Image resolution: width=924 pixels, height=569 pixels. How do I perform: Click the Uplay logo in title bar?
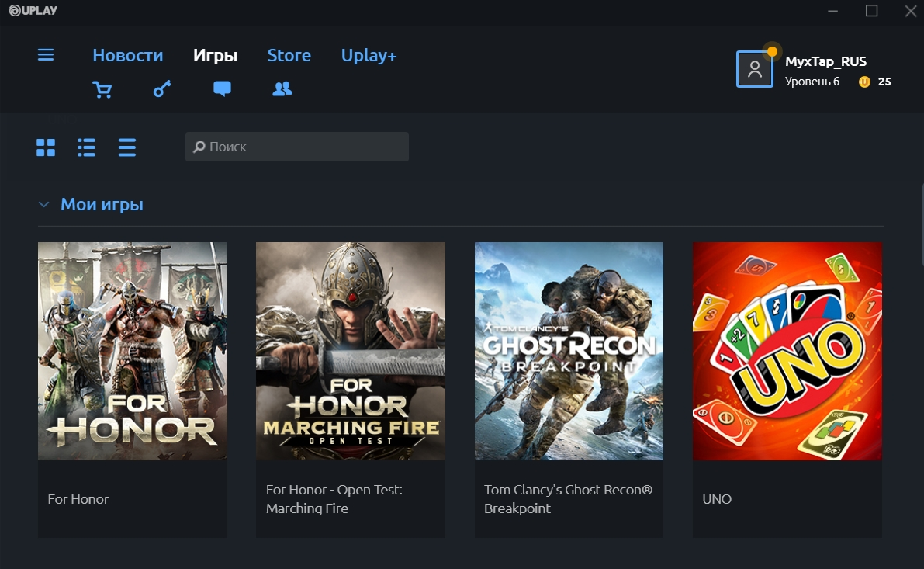[33, 10]
